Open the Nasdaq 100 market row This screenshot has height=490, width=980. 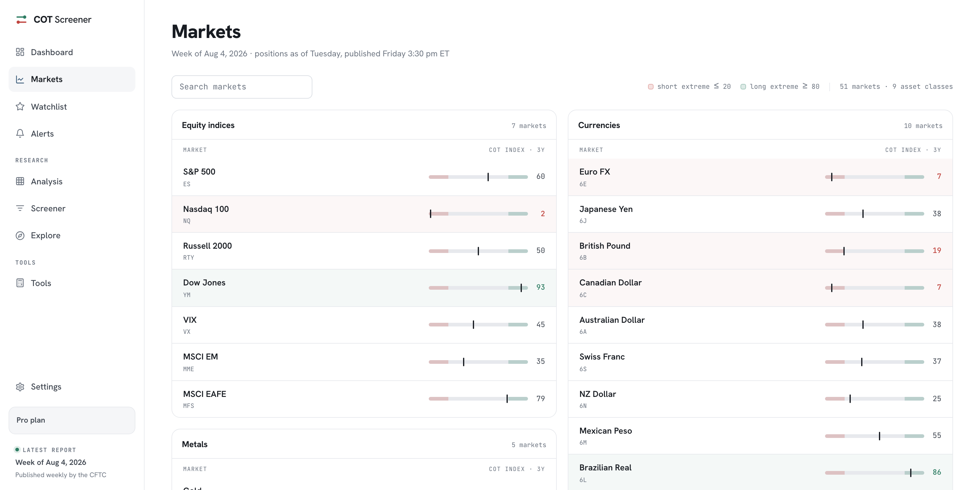click(x=364, y=214)
